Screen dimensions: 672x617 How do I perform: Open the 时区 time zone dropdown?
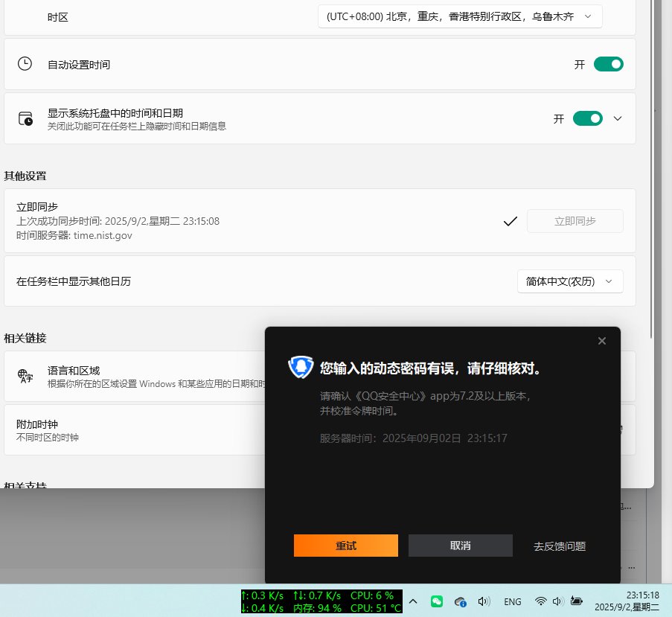pos(459,16)
